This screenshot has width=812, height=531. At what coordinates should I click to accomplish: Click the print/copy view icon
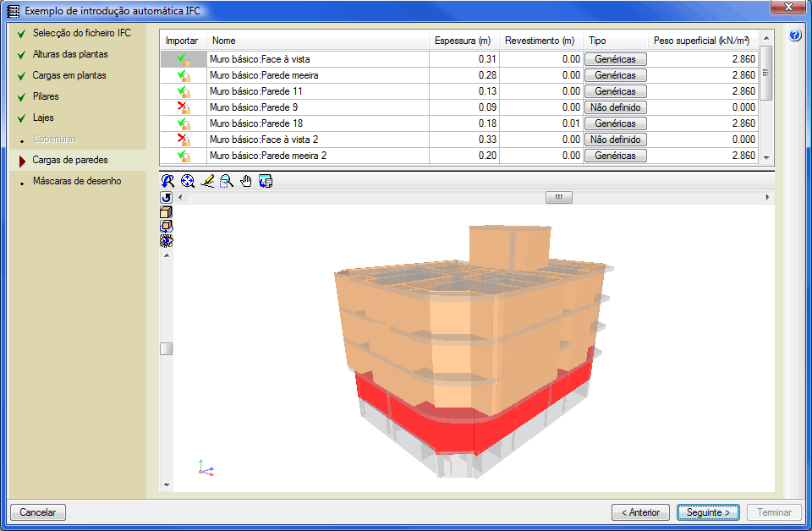266,181
